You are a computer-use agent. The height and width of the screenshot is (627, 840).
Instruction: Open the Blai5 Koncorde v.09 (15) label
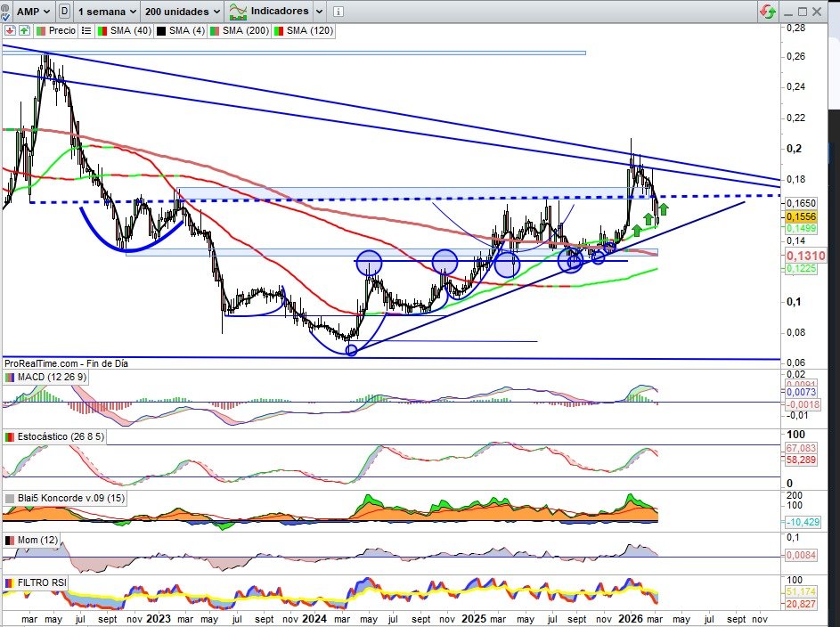(x=64, y=498)
